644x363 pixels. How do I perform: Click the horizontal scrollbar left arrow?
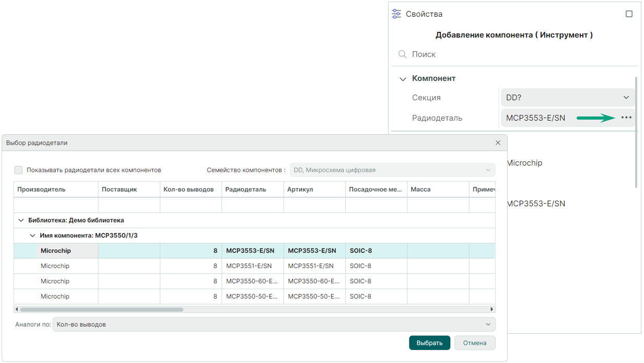[x=17, y=309]
